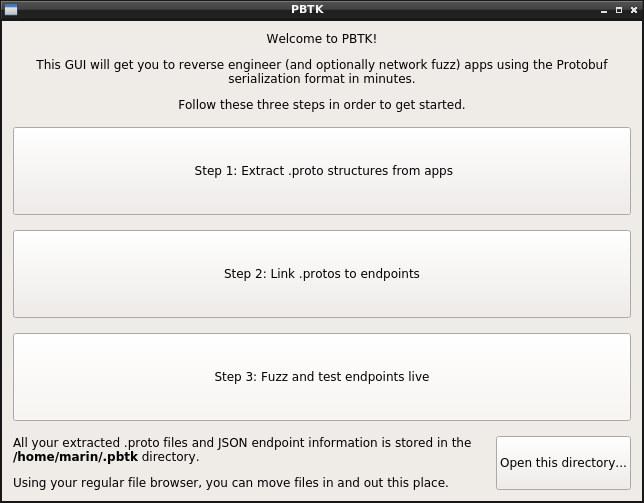
Task: Click the Using your regular file browser sentence
Action: coord(230,482)
